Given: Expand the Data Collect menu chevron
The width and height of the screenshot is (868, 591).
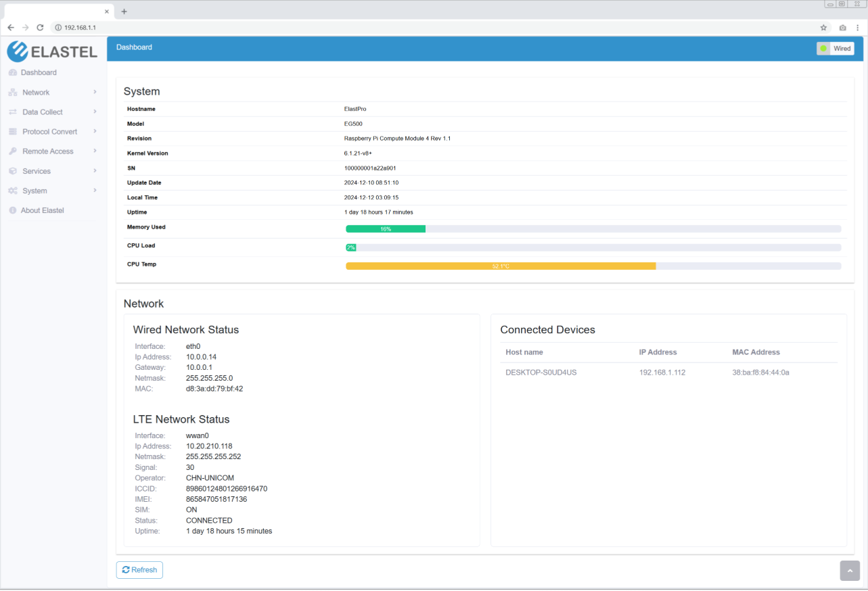Looking at the screenshot, I should tap(95, 112).
